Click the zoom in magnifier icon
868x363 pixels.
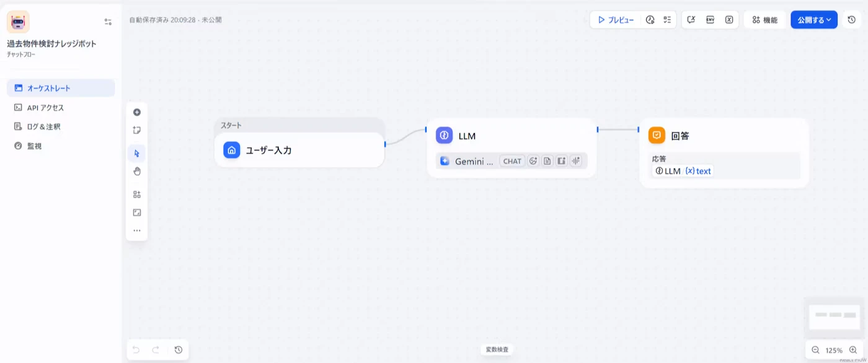click(x=853, y=350)
